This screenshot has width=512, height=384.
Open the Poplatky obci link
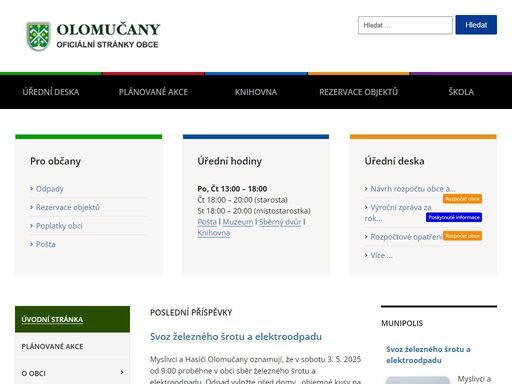(x=59, y=226)
